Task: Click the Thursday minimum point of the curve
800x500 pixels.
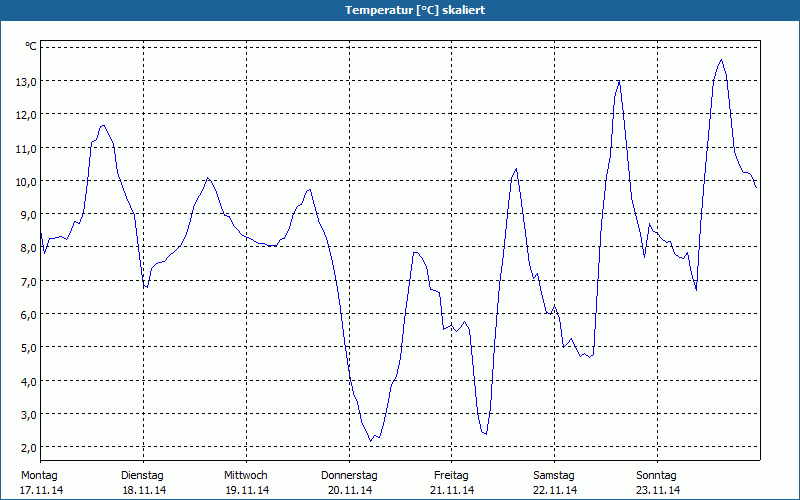Action: [x=371, y=441]
